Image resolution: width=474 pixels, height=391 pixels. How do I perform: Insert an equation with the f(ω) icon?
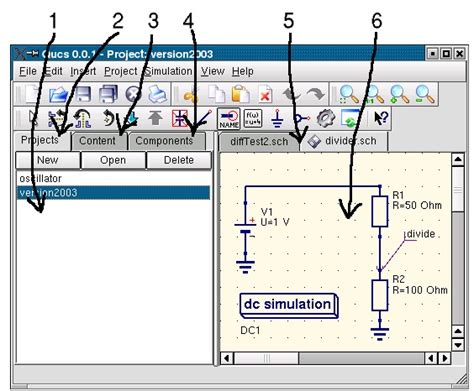click(x=253, y=119)
